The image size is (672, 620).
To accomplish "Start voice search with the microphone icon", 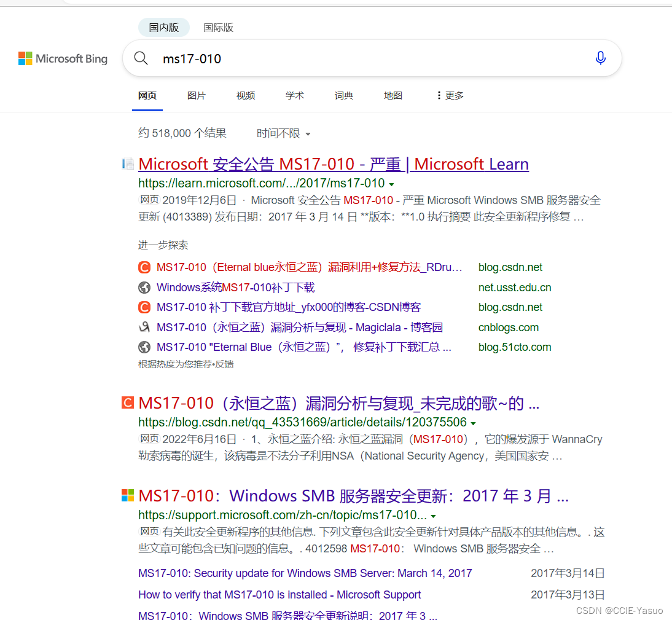I will [x=600, y=58].
